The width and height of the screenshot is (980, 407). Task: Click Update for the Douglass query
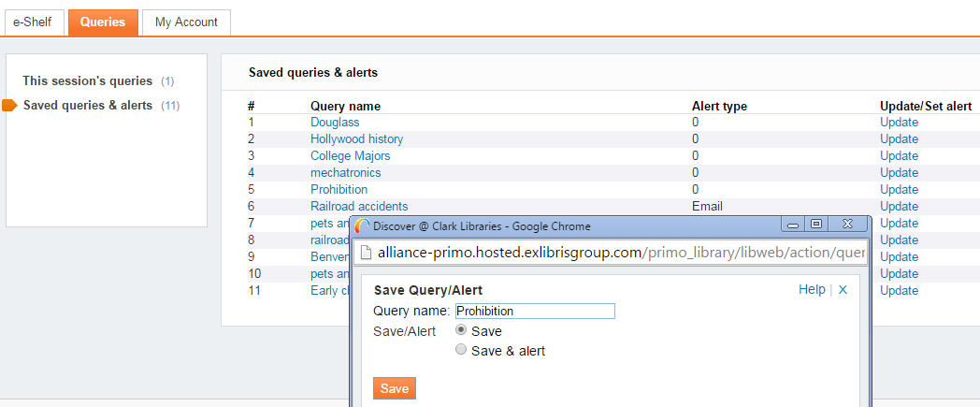899,122
